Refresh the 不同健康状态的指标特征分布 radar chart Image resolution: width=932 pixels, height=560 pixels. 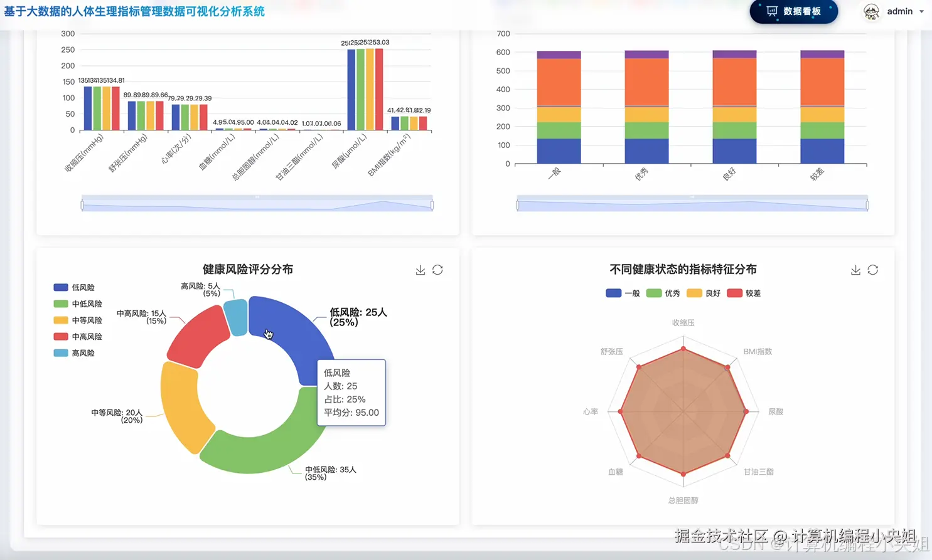(872, 270)
